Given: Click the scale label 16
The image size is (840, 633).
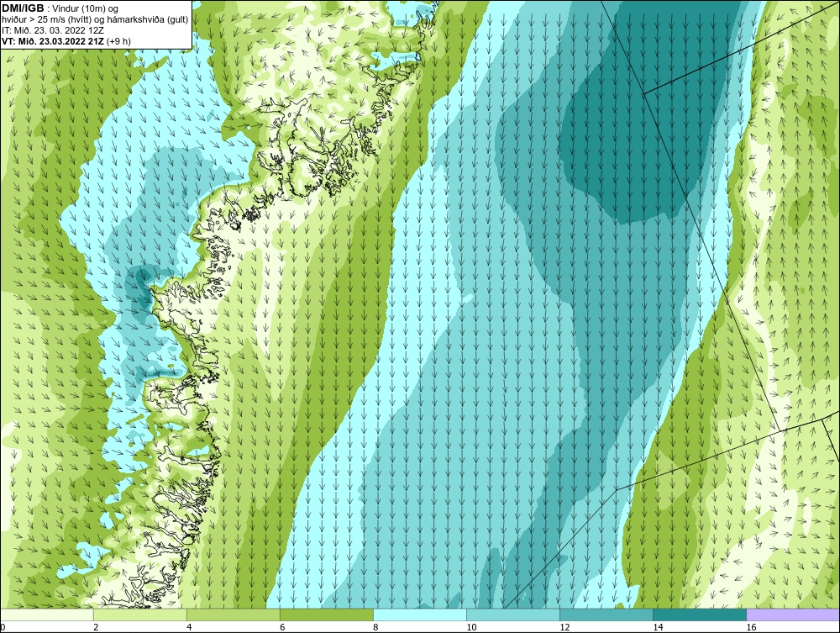Looking at the screenshot, I should [x=751, y=627].
